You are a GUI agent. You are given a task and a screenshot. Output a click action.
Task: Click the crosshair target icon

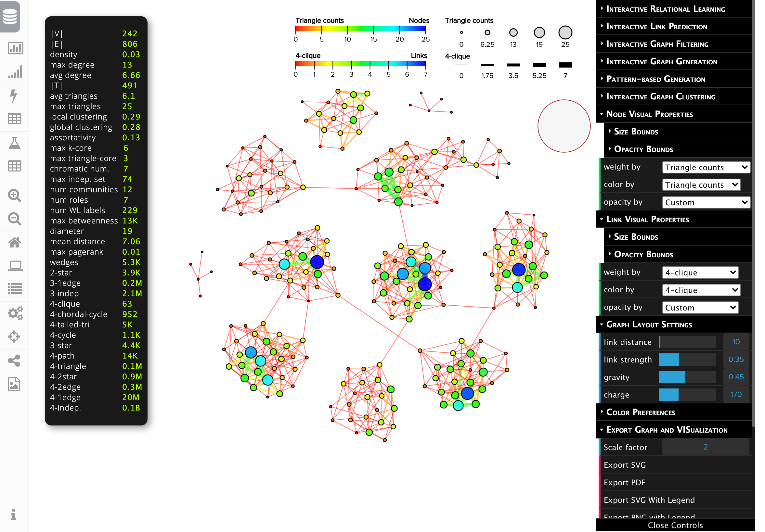[x=14, y=337]
